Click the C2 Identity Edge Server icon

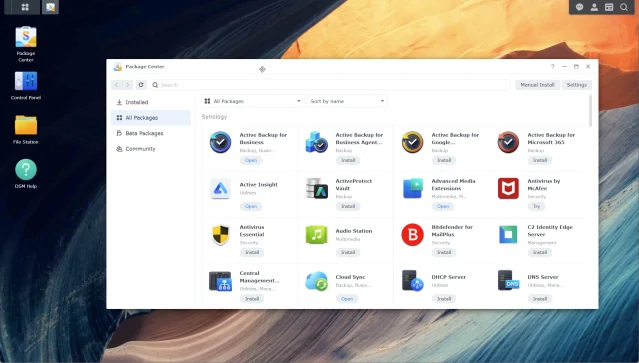508,235
